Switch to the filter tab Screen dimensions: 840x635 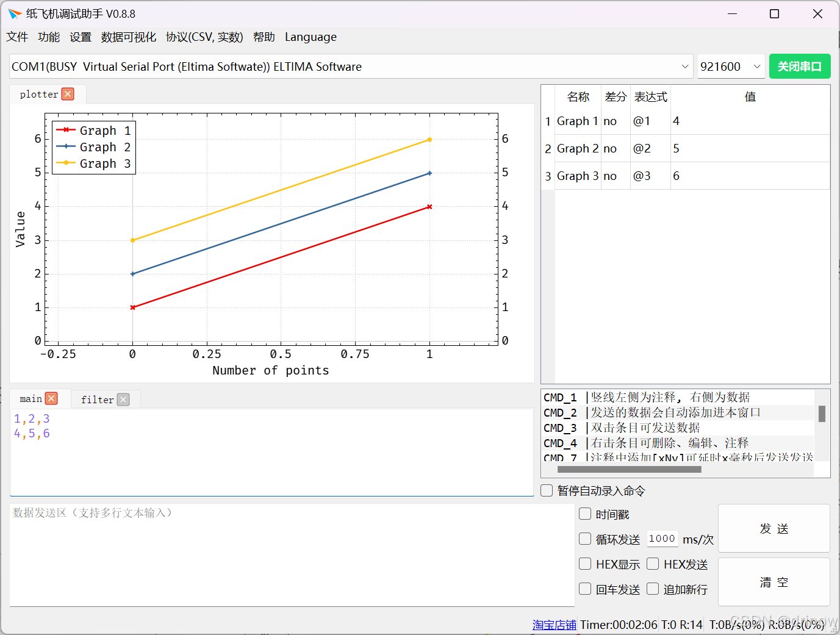click(98, 400)
